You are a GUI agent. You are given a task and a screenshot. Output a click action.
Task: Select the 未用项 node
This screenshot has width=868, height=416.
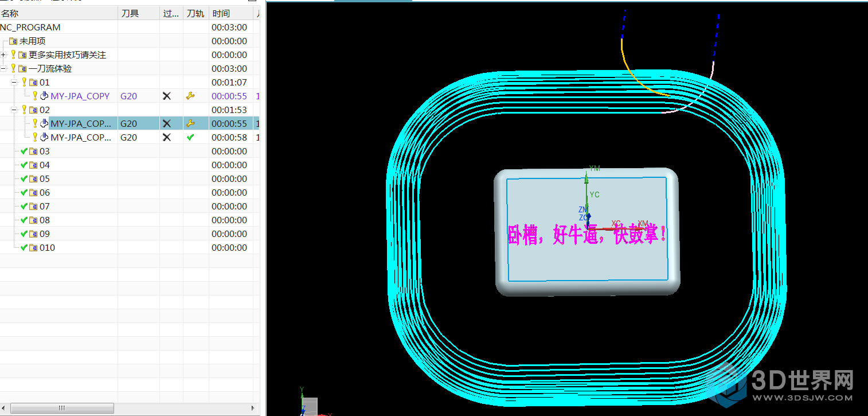[32, 41]
